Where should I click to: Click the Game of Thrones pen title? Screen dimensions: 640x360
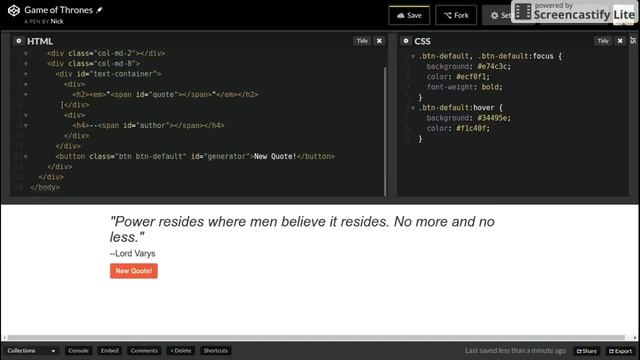point(58,10)
